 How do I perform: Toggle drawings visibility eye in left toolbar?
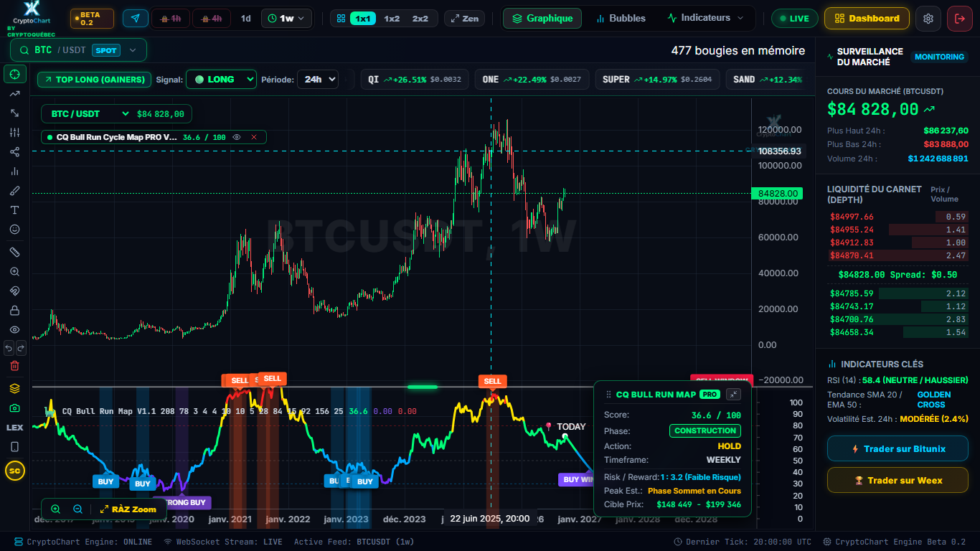click(14, 329)
